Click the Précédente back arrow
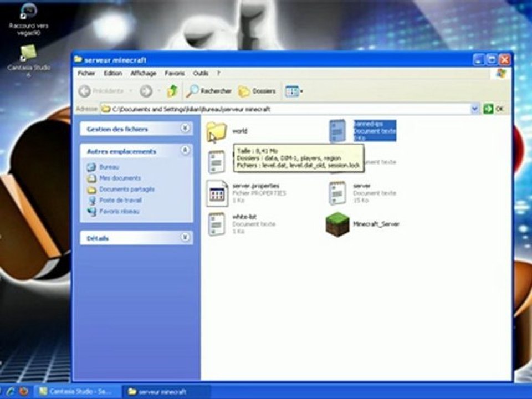The width and height of the screenshot is (532, 399). pos(84,91)
